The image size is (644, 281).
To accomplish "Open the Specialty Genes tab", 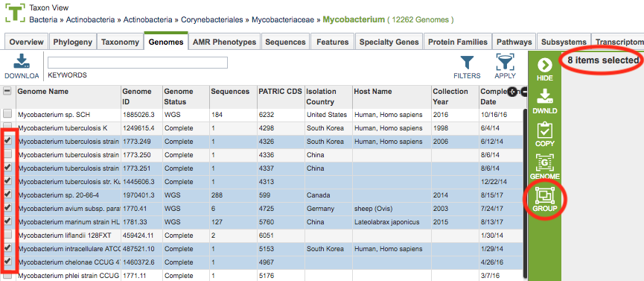I will pyautogui.click(x=389, y=42).
